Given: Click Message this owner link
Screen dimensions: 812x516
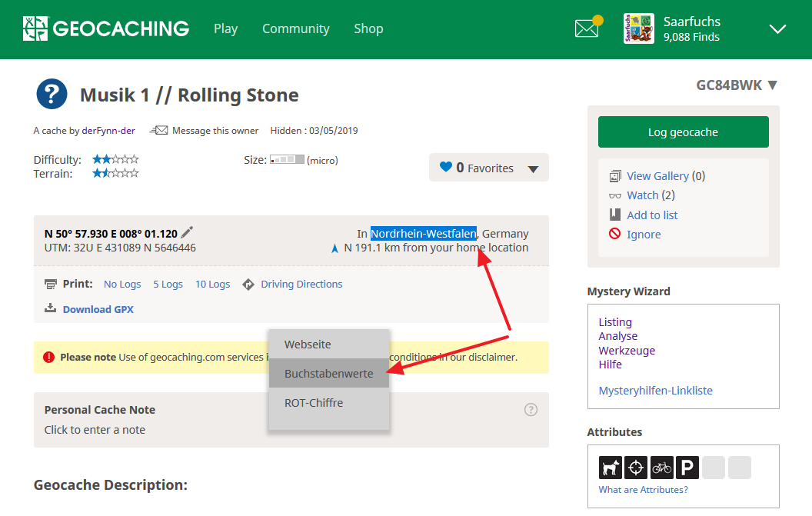Looking at the screenshot, I should tap(215, 131).
